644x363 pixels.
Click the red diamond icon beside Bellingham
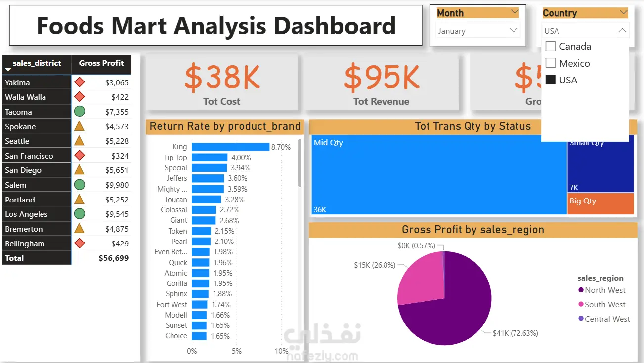(x=79, y=243)
